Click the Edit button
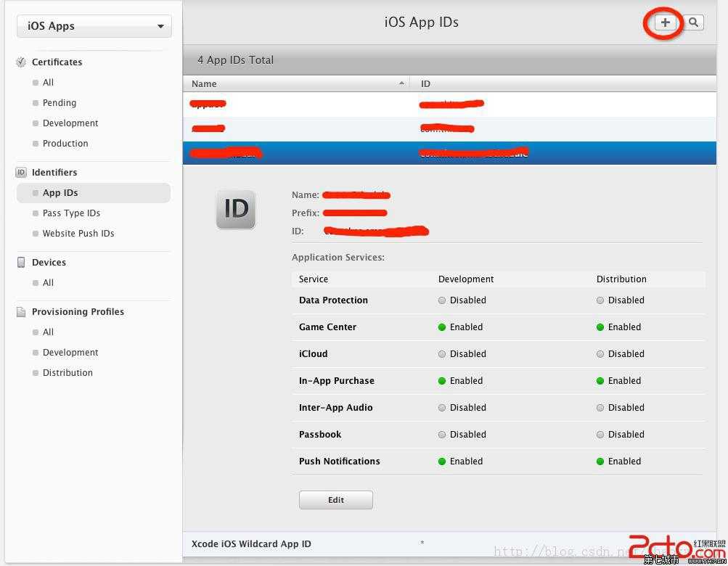 (335, 500)
